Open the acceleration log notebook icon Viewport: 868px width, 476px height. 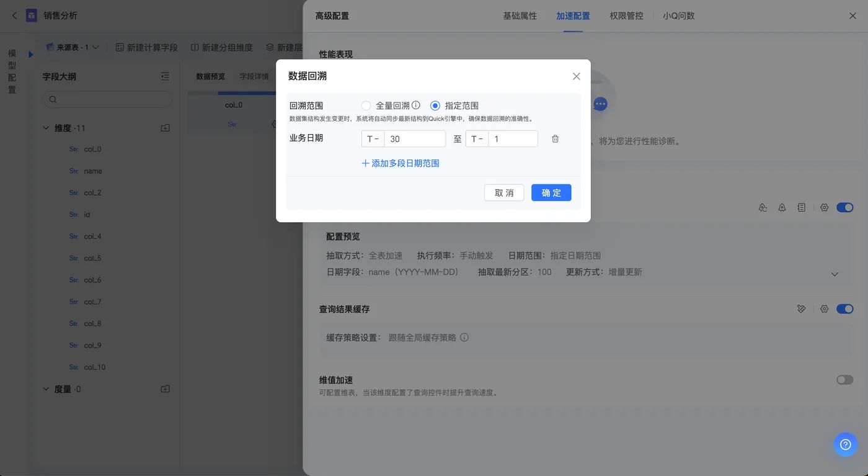(x=802, y=207)
